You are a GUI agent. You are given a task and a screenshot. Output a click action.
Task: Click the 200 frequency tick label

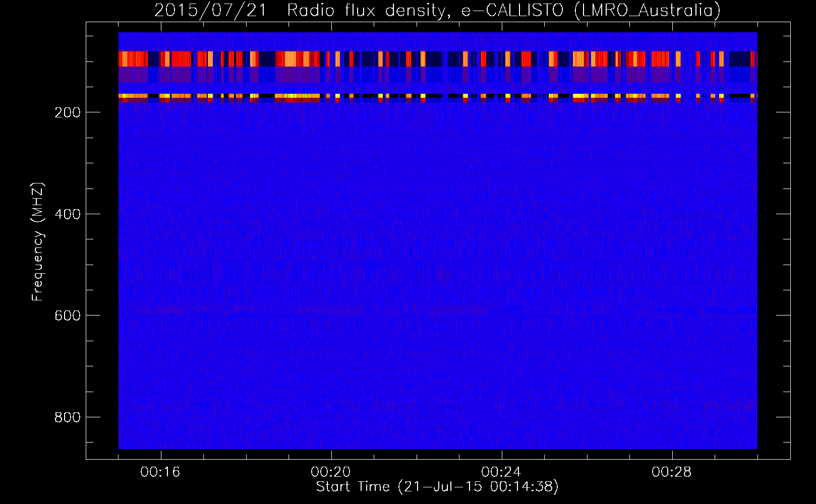(67, 112)
